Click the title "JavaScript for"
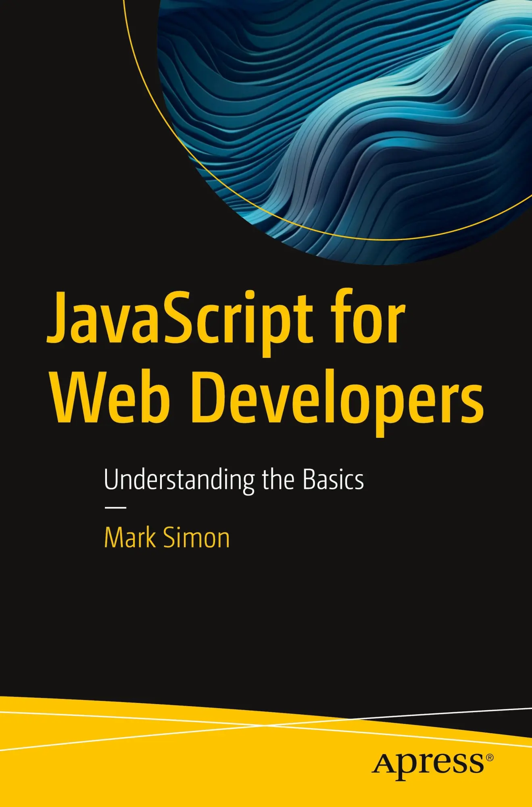 coord(226,323)
